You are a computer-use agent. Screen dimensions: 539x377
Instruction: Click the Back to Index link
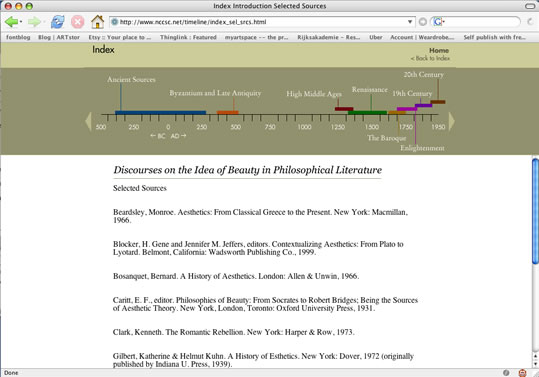430,58
